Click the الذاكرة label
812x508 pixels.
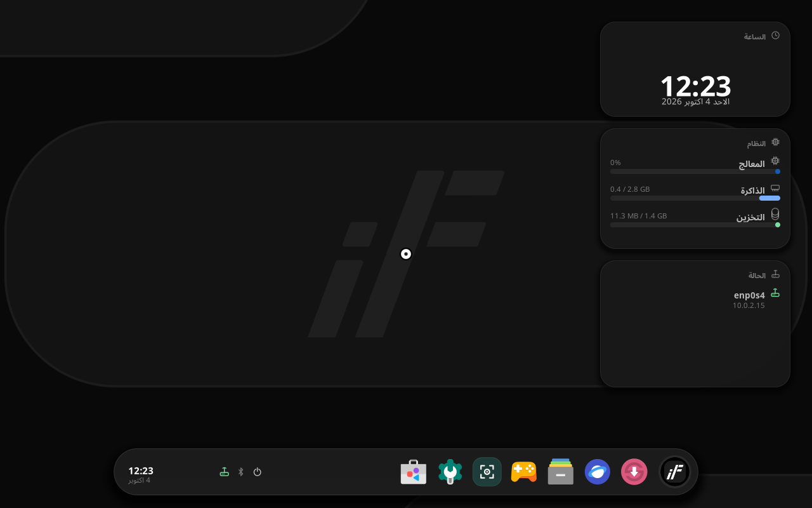(753, 190)
